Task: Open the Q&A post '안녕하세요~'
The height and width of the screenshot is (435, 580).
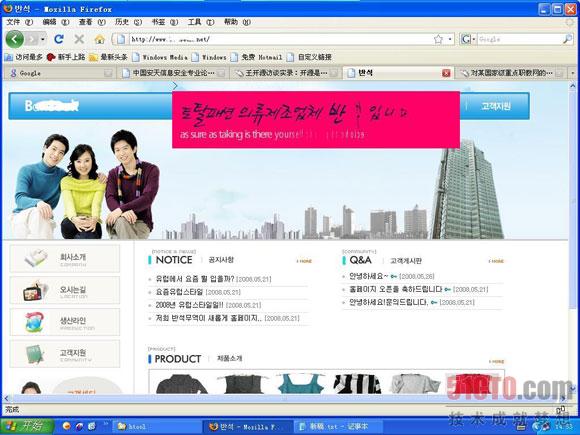Action: point(368,276)
